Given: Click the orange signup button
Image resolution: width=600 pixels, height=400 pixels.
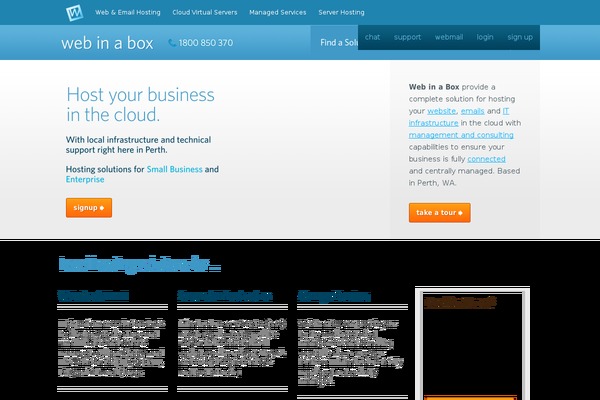Looking at the screenshot, I should pos(89,207).
